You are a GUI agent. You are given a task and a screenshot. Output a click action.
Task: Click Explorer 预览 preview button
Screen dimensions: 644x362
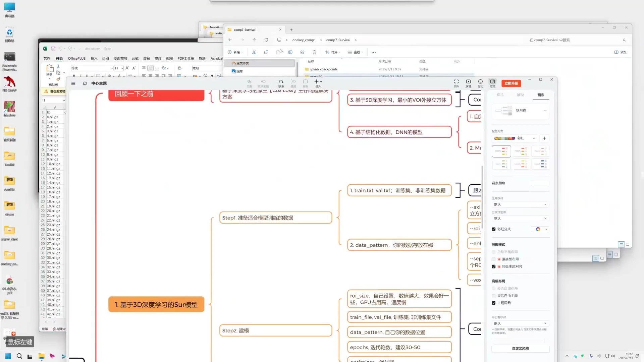pos(620,52)
